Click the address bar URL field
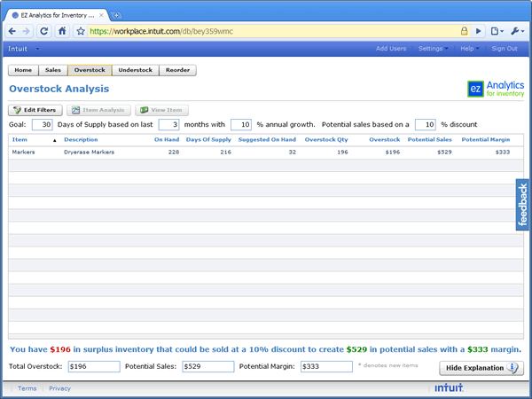Image resolution: width=532 pixels, height=399 pixels. [273, 31]
